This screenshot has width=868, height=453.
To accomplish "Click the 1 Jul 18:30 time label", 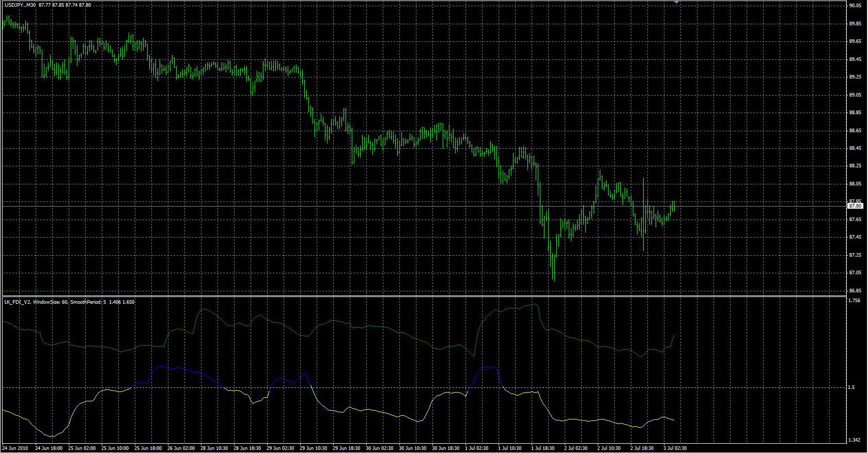I will 544,448.
